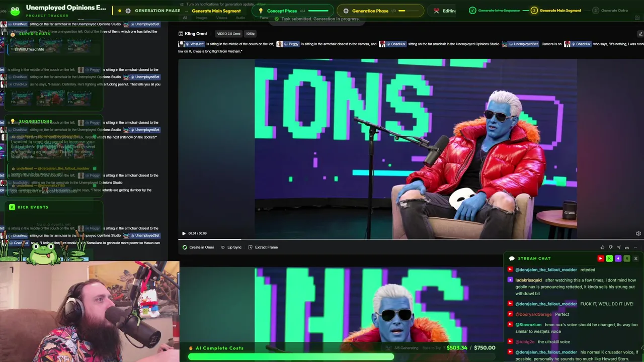Select the All filter tab
This screenshot has width=644, height=362.
[x=185, y=18]
